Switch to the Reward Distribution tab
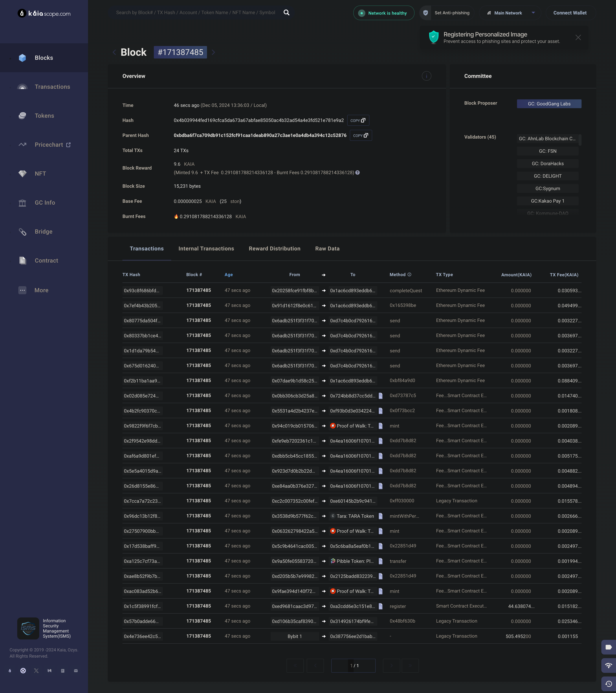The image size is (616, 693). 275,249
